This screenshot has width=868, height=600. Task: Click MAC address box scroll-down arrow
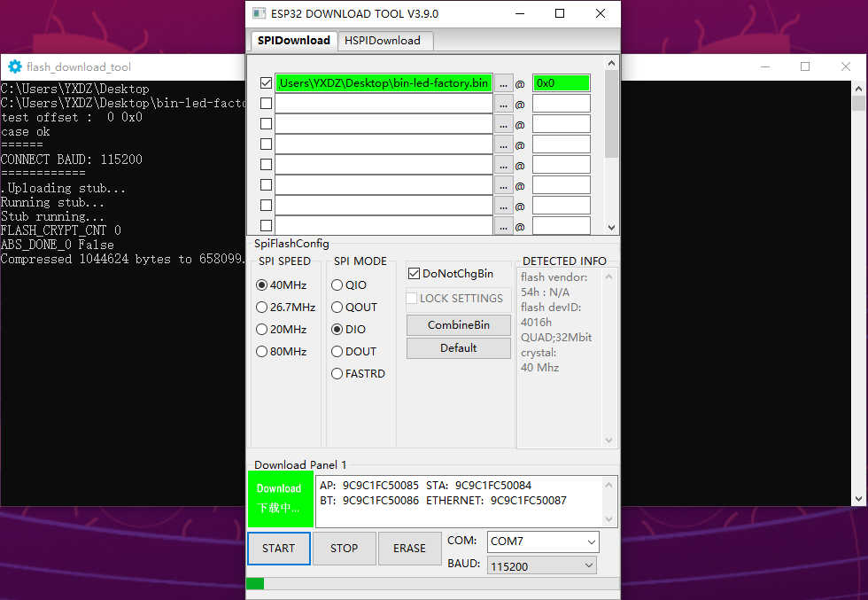point(609,519)
